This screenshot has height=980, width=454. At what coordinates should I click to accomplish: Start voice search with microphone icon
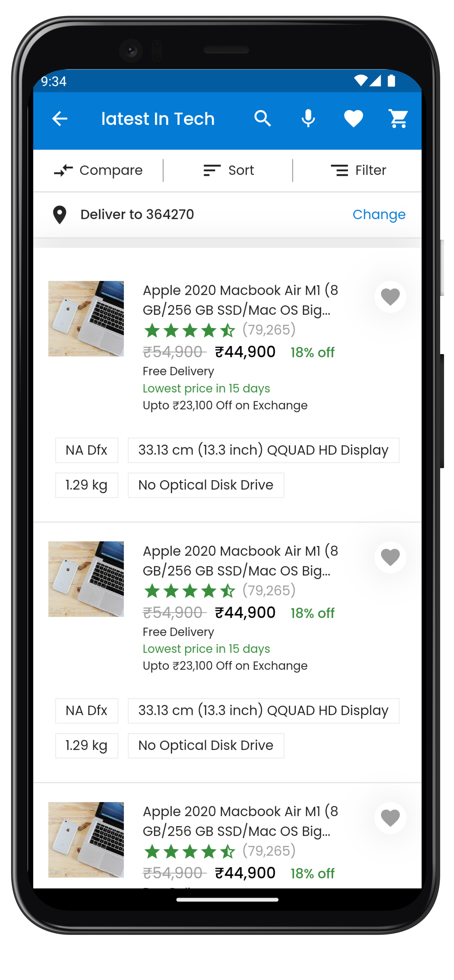tap(308, 119)
